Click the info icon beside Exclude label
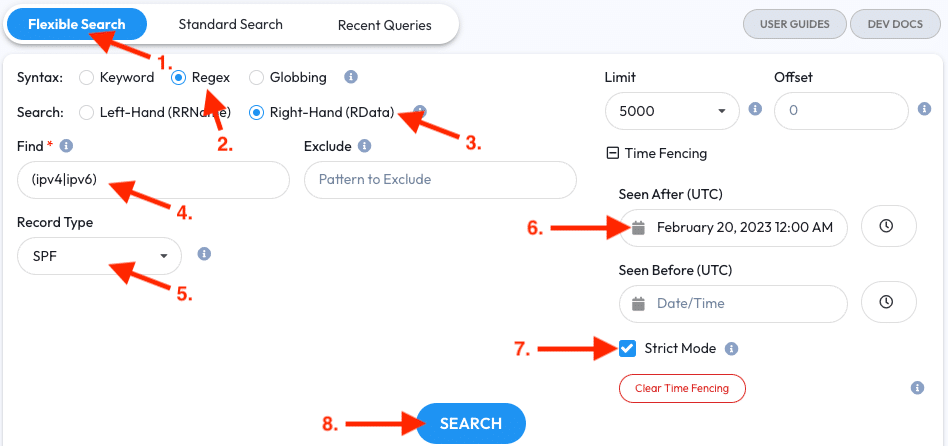Viewport: 948px width, 446px height. pos(364,146)
